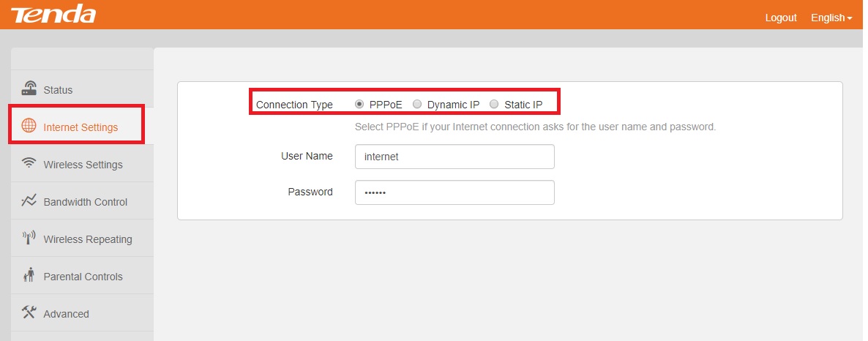Click the Advanced tools icon

pyautogui.click(x=29, y=312)
